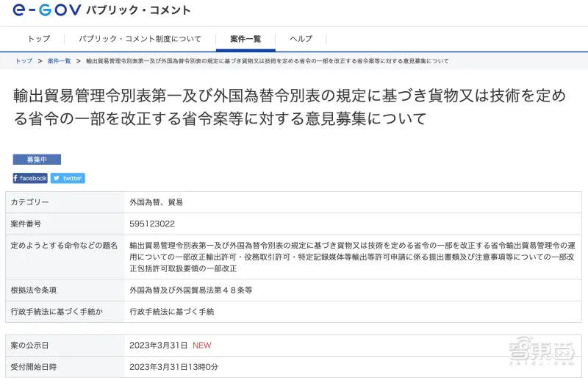
Task: Click 外国為替及び外国貿易法第48条等 legal basis text
Action: point(190,290)
